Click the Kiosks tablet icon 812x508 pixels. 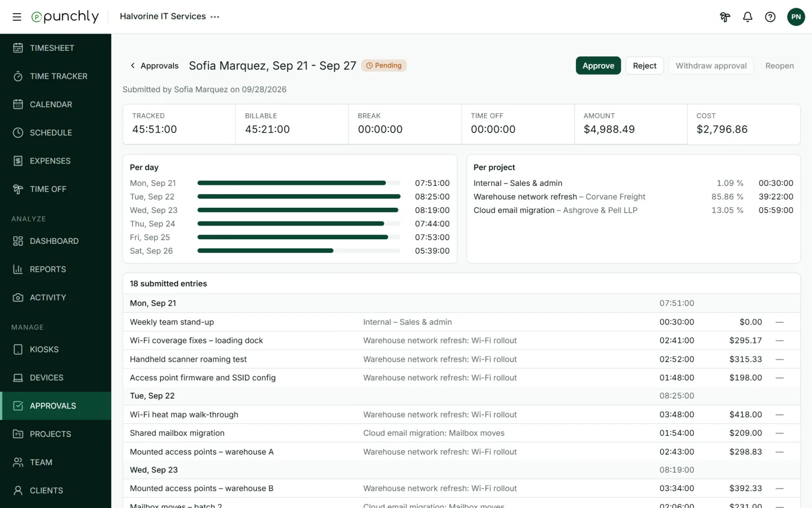[x=18, y=350]
